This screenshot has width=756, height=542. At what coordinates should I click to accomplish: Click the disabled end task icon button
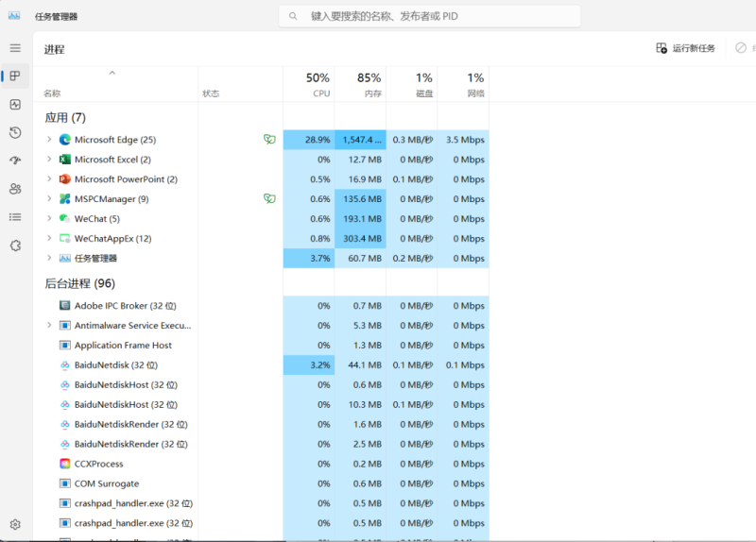tap(741, 48)
